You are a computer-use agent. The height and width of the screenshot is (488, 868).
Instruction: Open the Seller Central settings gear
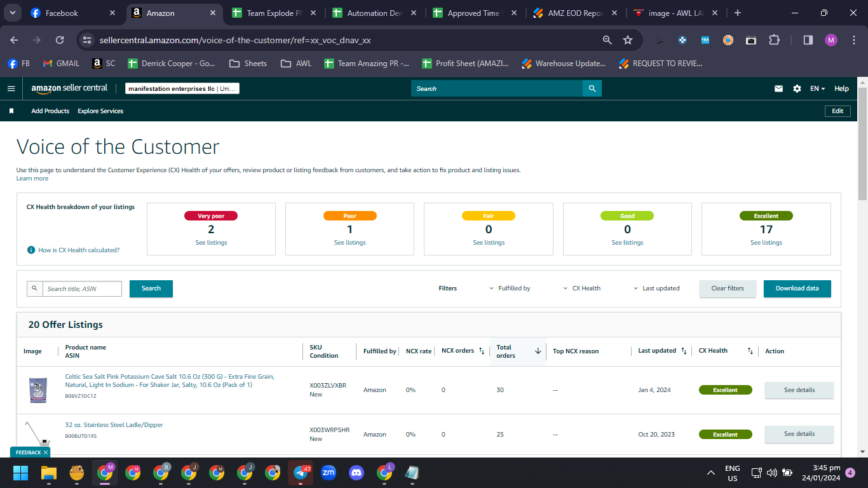(797, 89)
